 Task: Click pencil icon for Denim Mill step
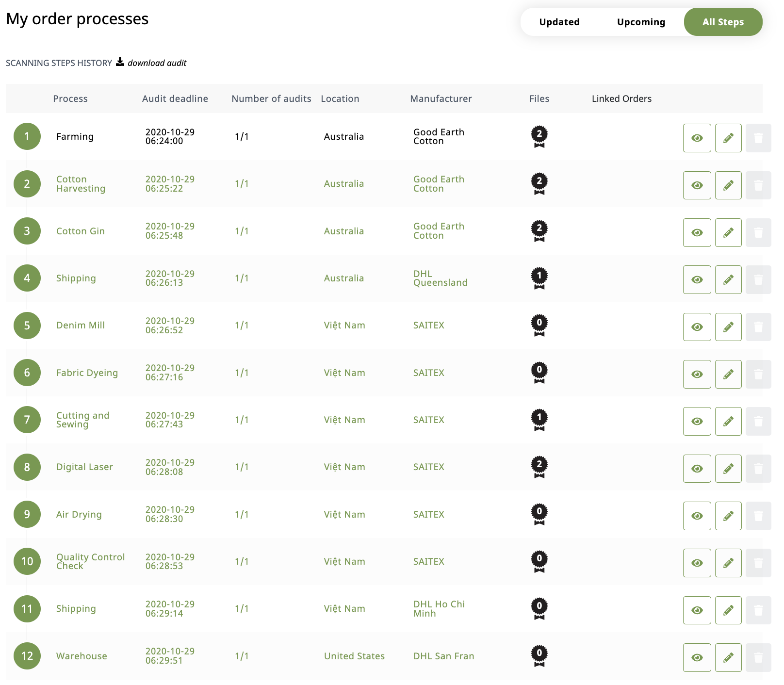click(728, 327)
